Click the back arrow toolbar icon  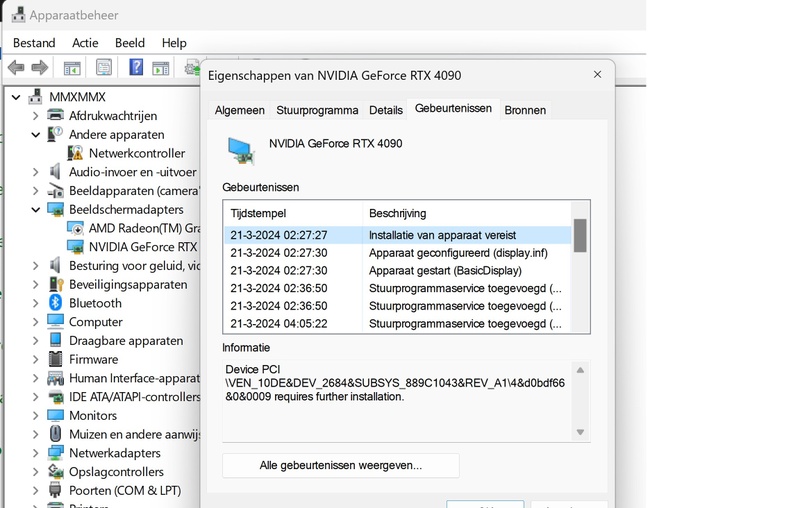(16, 67)
